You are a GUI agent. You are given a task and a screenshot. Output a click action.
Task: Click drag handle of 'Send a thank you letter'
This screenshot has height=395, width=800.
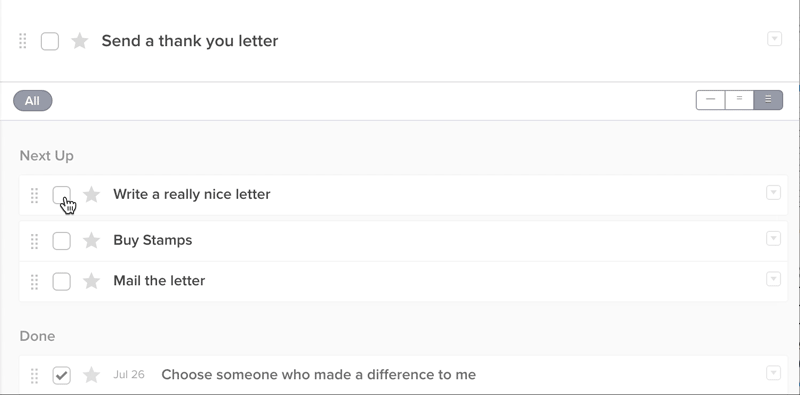click(22, 41)
